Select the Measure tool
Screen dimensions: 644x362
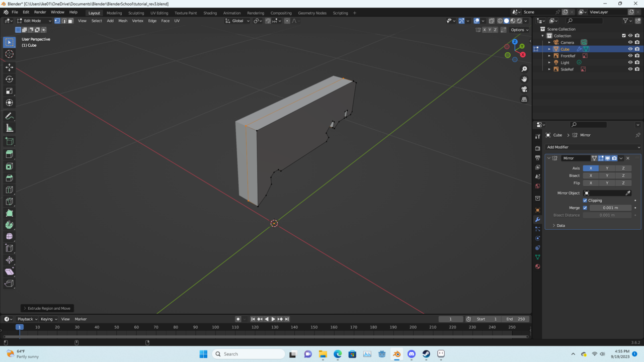[x=9, y=128]
